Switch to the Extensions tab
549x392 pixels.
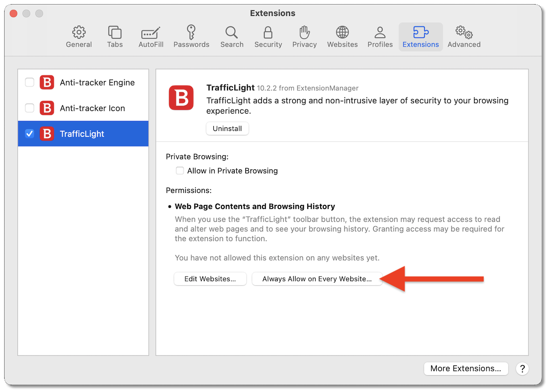[420, 37]
